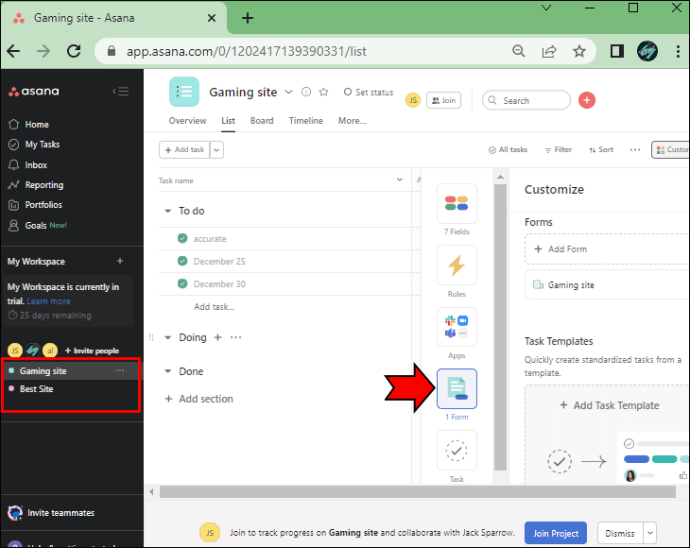This screenshot has width=690, height=548.
Task: Click Join Project button
Action: click(556, 533)
